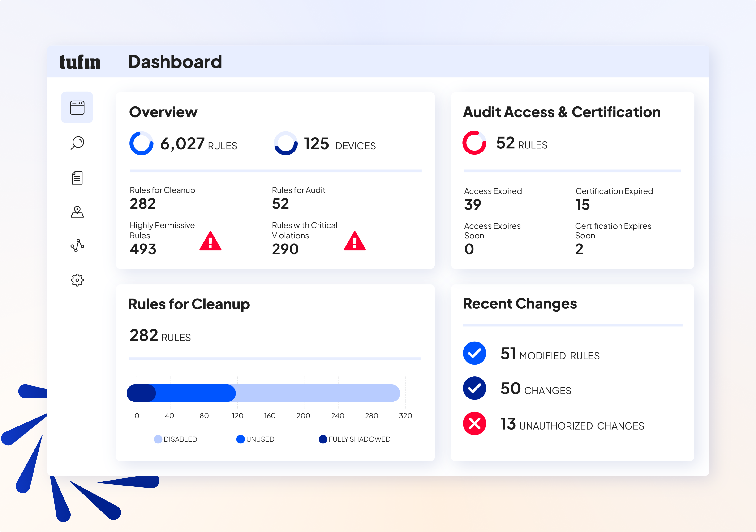
Task: Click the cleanup rules progress bar
Action: pos(263,393)
